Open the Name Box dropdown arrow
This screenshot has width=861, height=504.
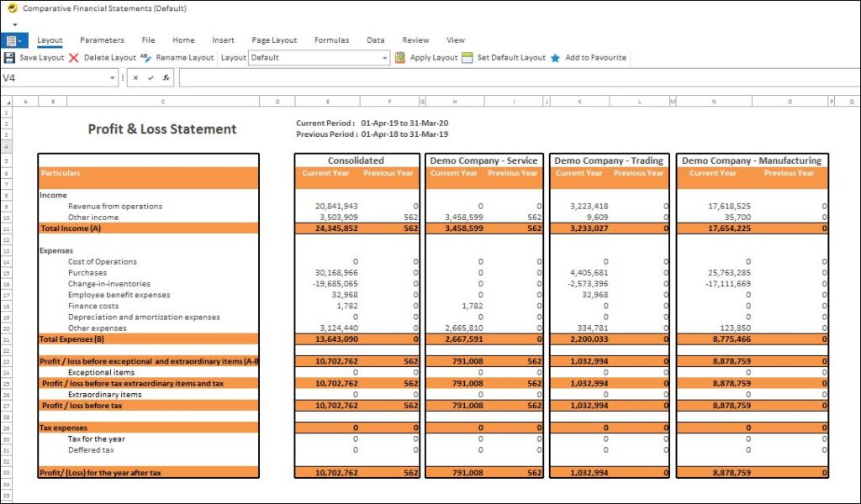tap(110, 76)
